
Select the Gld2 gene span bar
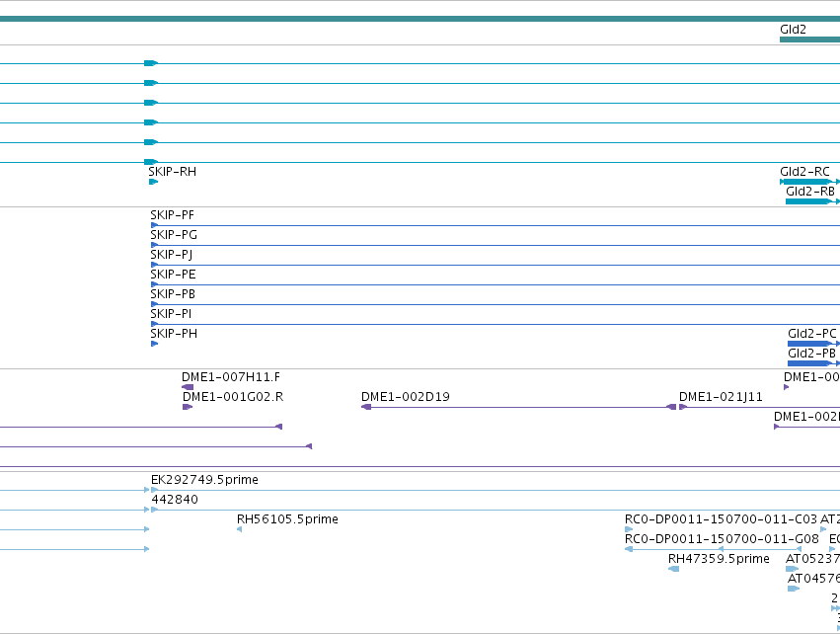(x=810, y=40)
